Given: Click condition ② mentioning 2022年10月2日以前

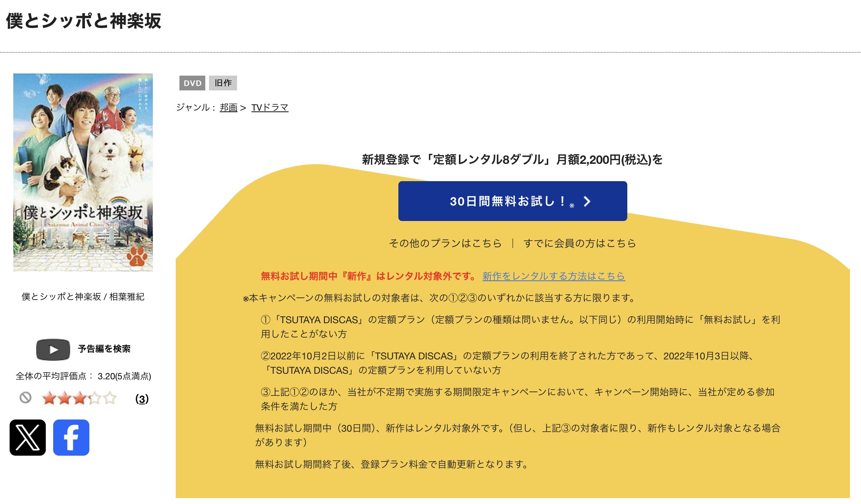Looking at the screenshot, I should point(508,363).
